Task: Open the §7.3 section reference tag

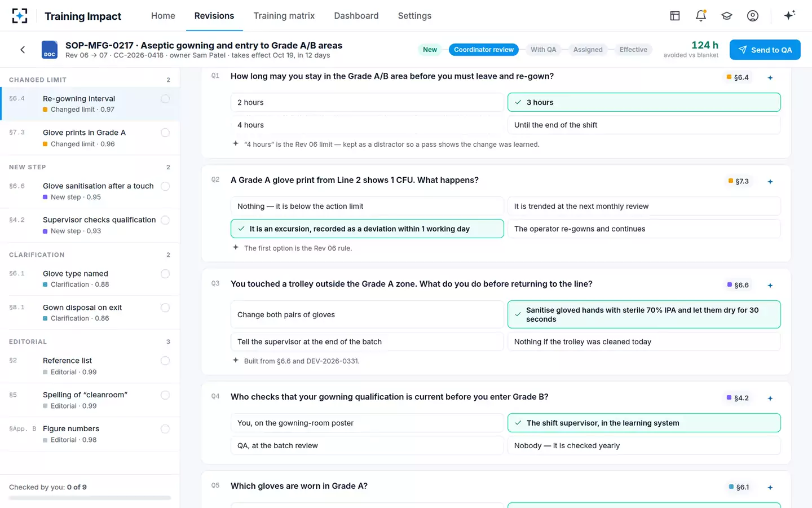Action: coord(738,181)
